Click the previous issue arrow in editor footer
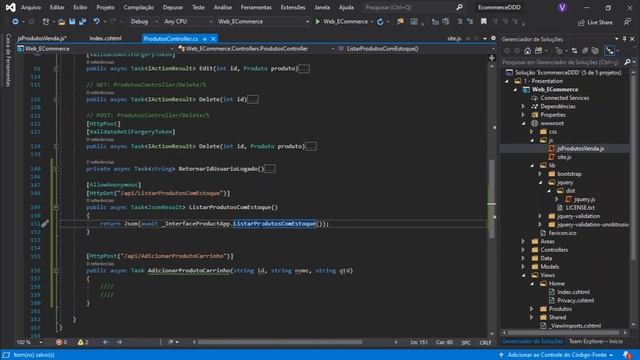Screen dimensions: 640x360 click(x=106, y=342)
